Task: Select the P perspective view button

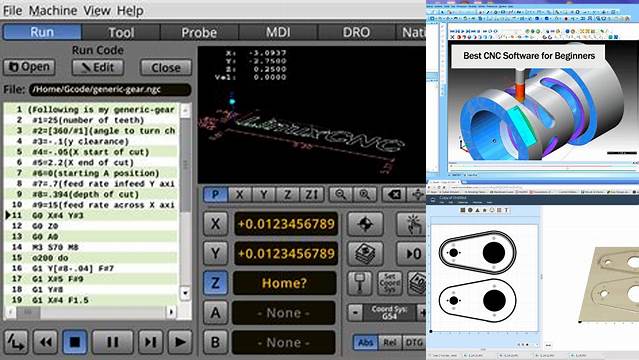Action: [x=215, y=195]
